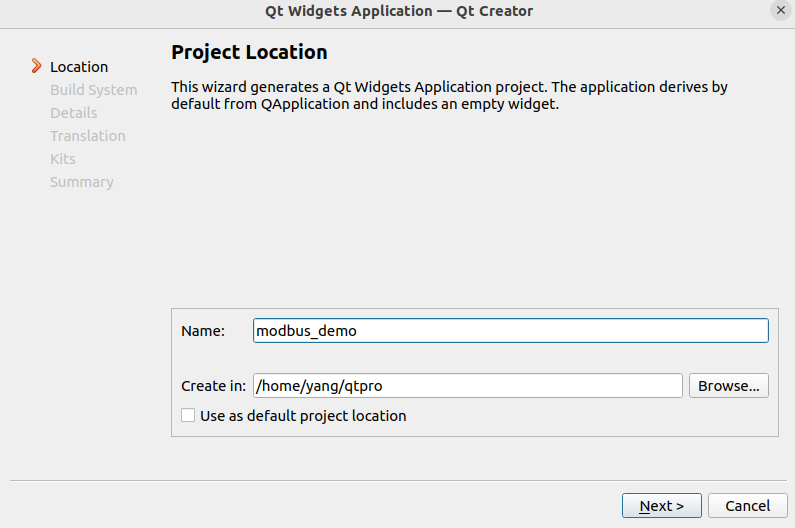Click the "Name:" field label
795x528 pixels.
click(x=203, y=331)
